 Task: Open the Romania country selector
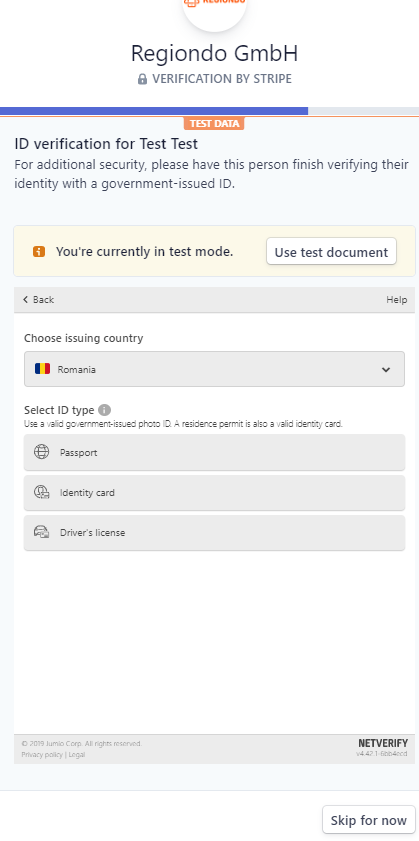click(x=214, y=369)
